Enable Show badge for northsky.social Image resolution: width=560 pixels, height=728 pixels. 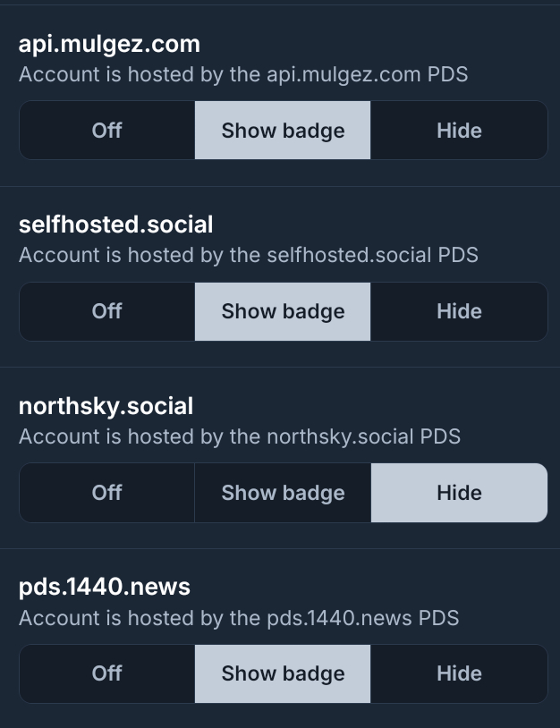tap(283, 493)
